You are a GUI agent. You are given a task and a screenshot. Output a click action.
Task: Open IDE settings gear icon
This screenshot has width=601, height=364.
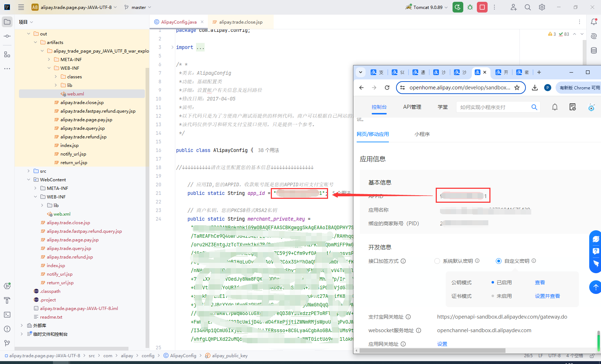[x=542, y=7]
